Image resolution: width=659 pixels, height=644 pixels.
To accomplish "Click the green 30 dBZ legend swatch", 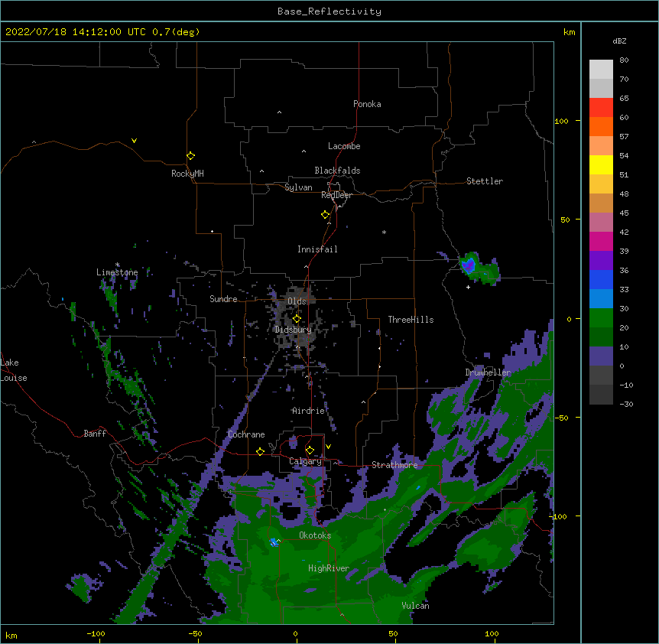I will click(x=601, y=318).
